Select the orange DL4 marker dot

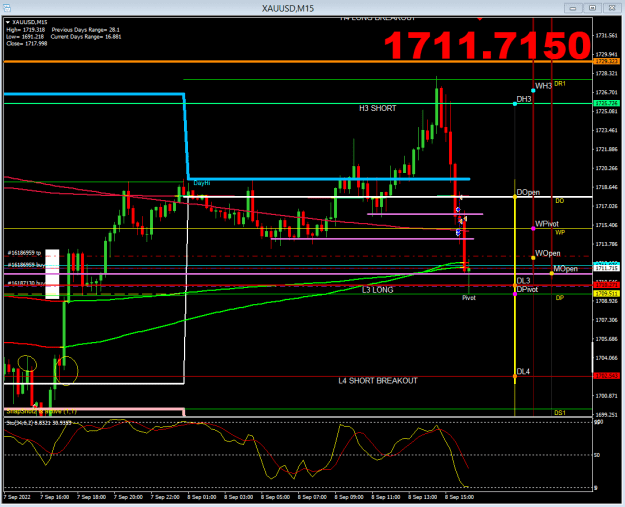[515, 376]
